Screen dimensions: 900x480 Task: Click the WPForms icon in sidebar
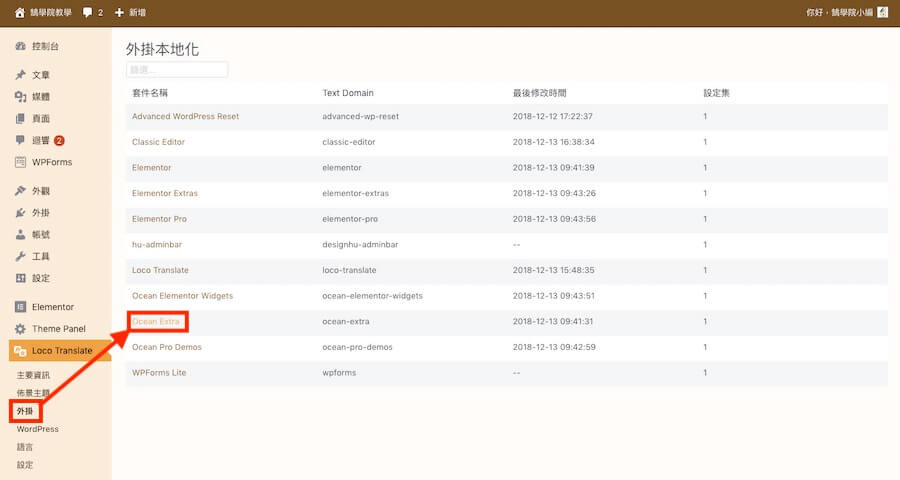coord(21,162)
